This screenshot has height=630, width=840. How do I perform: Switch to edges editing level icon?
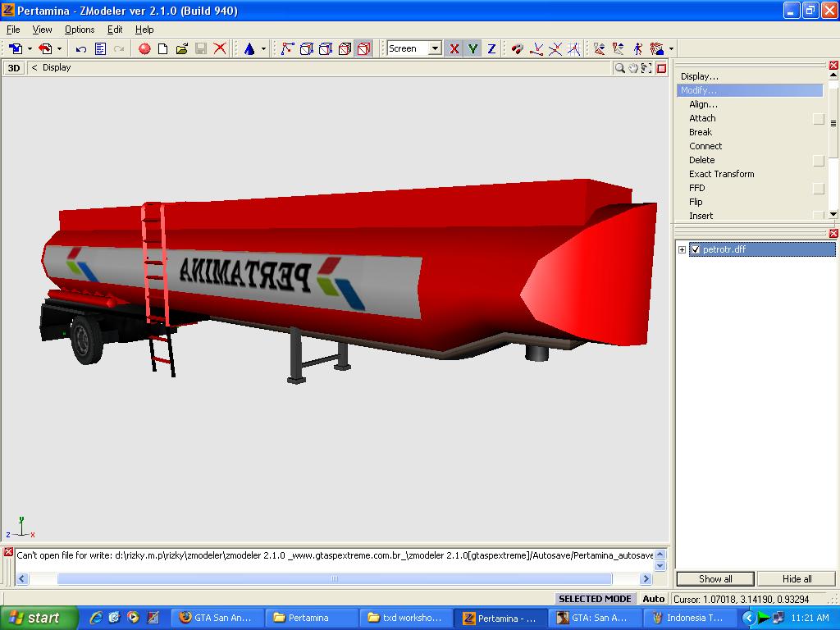[307, 49]
